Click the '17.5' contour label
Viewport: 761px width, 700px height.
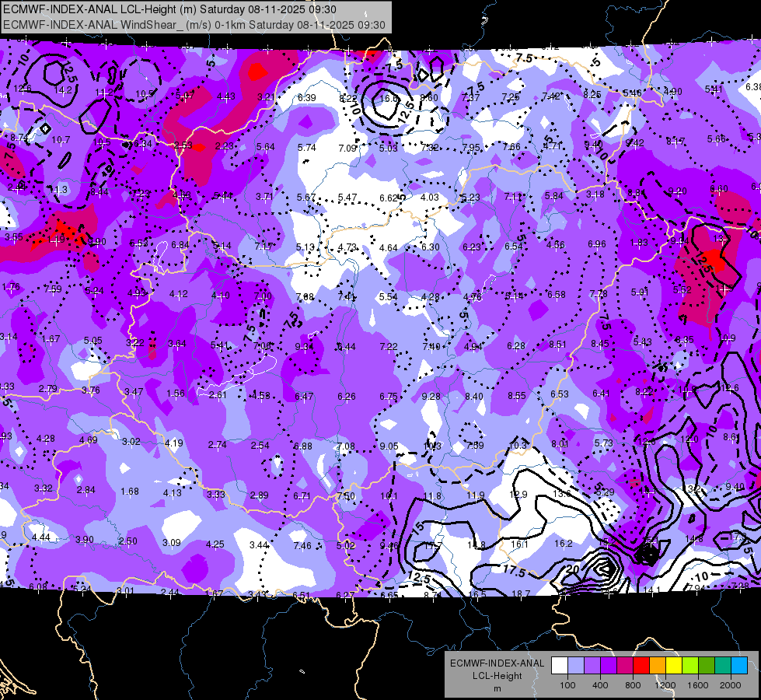click(514, 571)
